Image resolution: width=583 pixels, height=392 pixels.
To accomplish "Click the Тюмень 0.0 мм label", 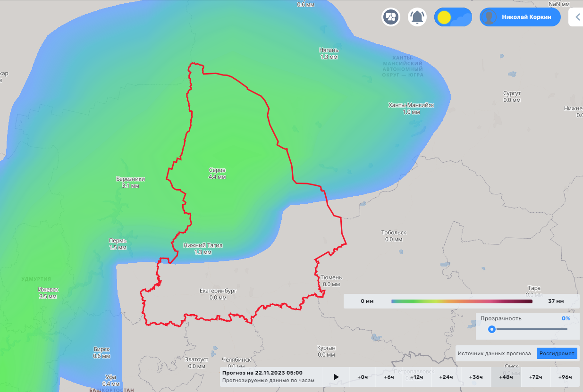I will pos(331,281).
